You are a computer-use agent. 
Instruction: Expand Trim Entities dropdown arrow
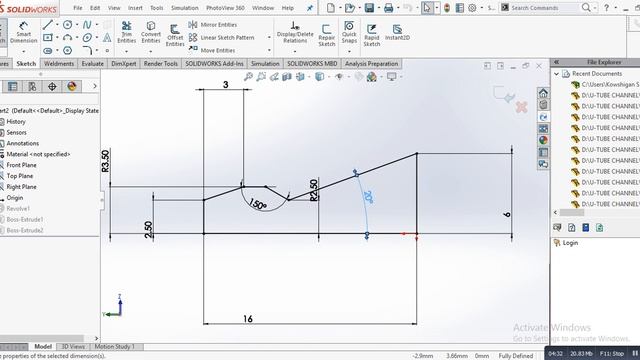click(127, 51)
